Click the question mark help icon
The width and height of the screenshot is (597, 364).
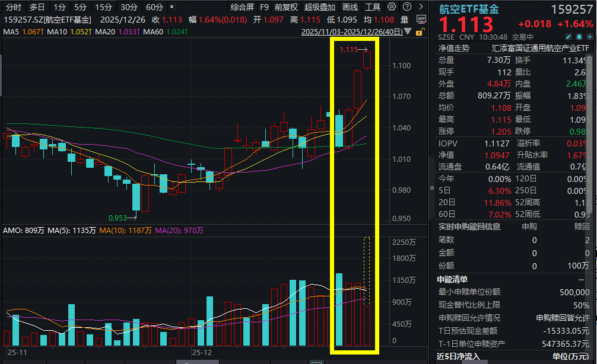(x=408, y=7)
